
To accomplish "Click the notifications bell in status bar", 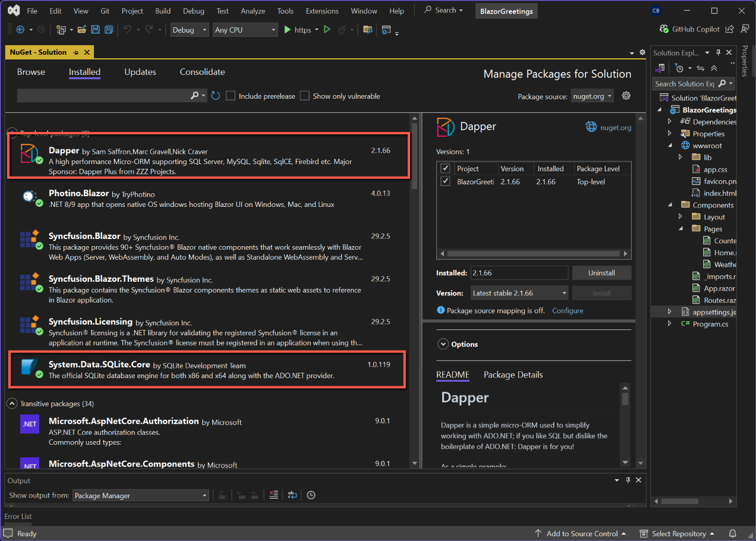I will (x=733, y=533).
